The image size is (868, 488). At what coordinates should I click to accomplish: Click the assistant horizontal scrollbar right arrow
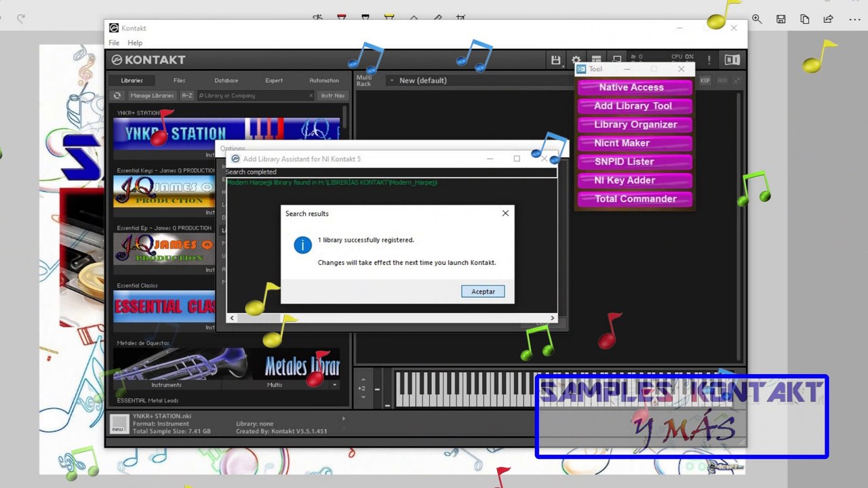tap(552, 318)
